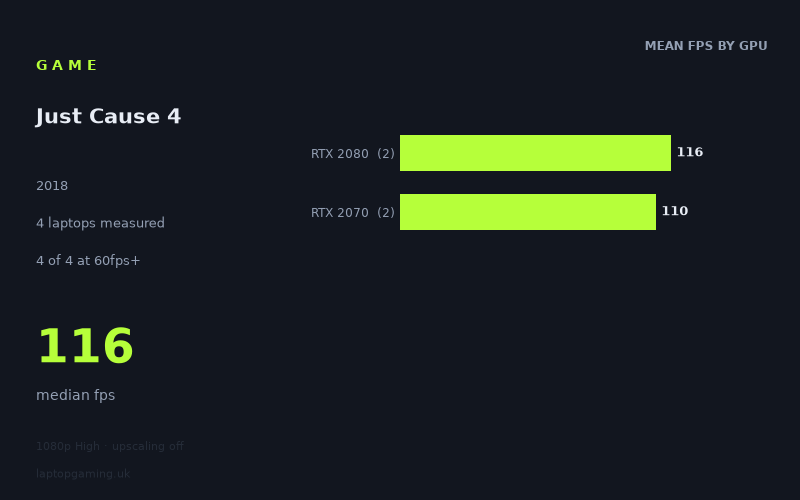The image size is (800, 500).
Task: Click the 2018 release year text
Action: click(x=52, y=186)
